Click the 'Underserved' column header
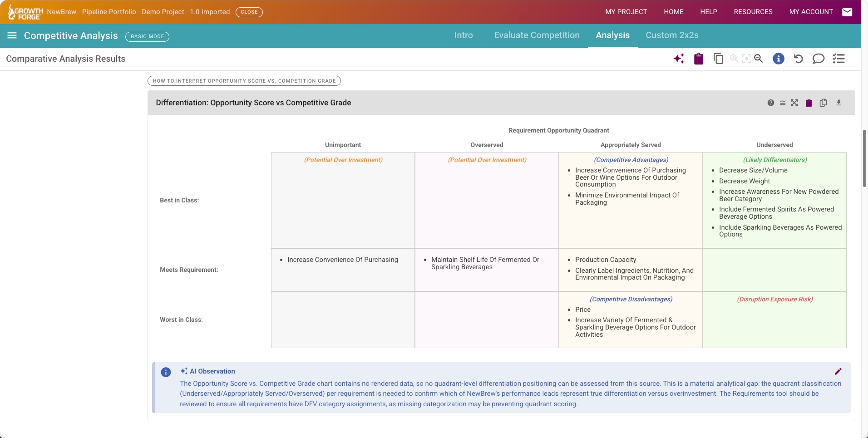This screenshot has width=868, height=438. (x=774, y=145)
